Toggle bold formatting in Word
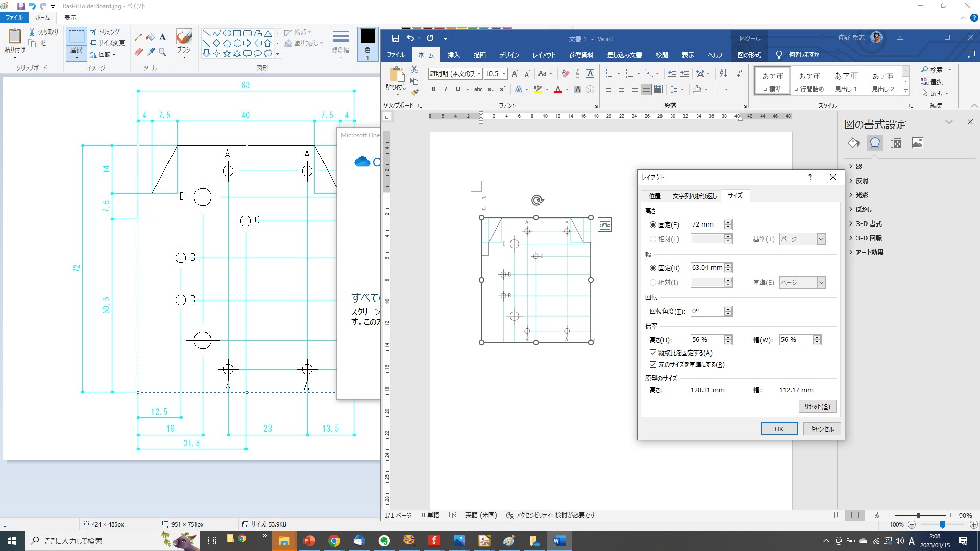Image resolution: width=980 pixels, height=551 pixels. (433, 89)
